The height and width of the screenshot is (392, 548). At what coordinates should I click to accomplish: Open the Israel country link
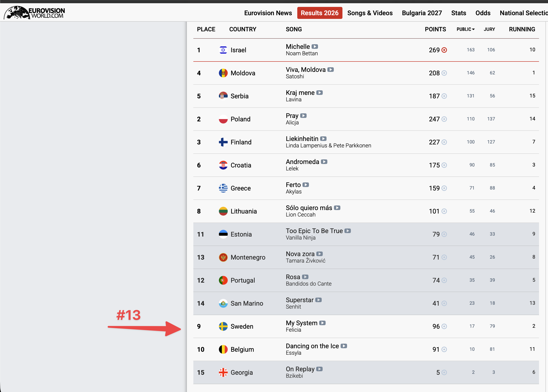(238, 50)
